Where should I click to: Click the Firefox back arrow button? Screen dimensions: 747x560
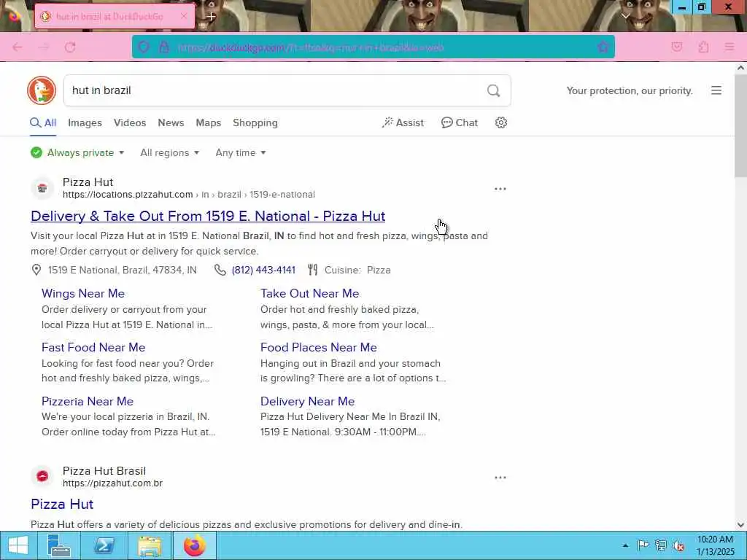[x=18, y=47]
